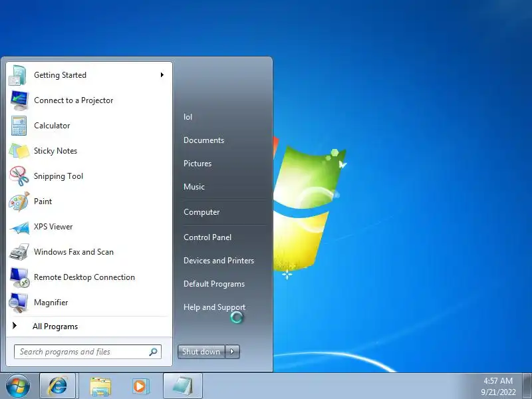Choose the Snipping Tool label
This screenshot has height=399, width=532.
pyautogui.click(x=59, y=176)
